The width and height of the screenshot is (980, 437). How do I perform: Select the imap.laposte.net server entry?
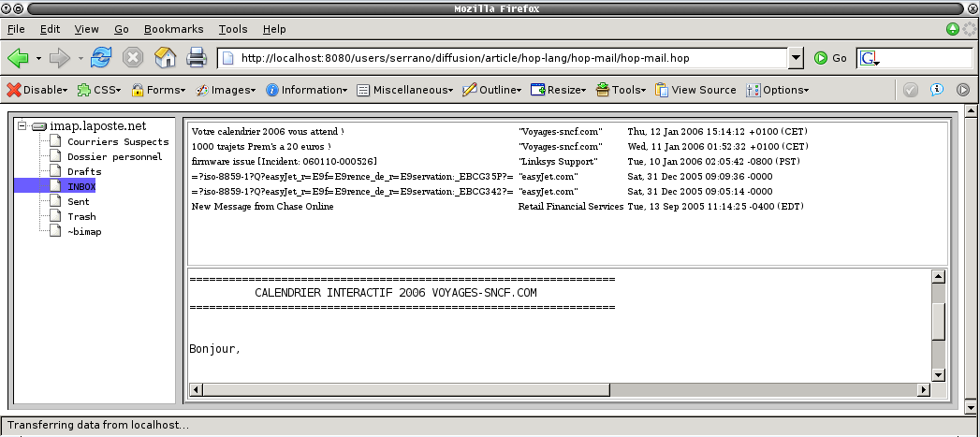[x=89, y=125]
